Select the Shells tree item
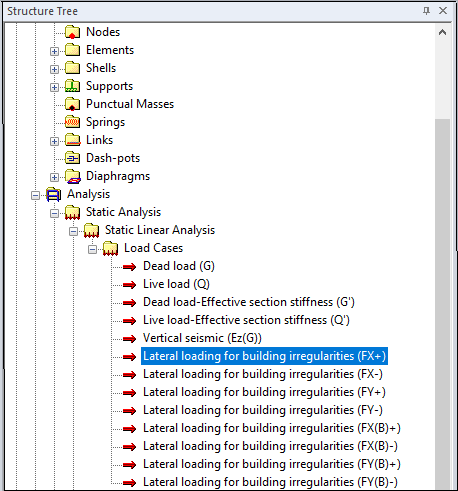This screenshot has height=491, width=458. click(101, 68)
